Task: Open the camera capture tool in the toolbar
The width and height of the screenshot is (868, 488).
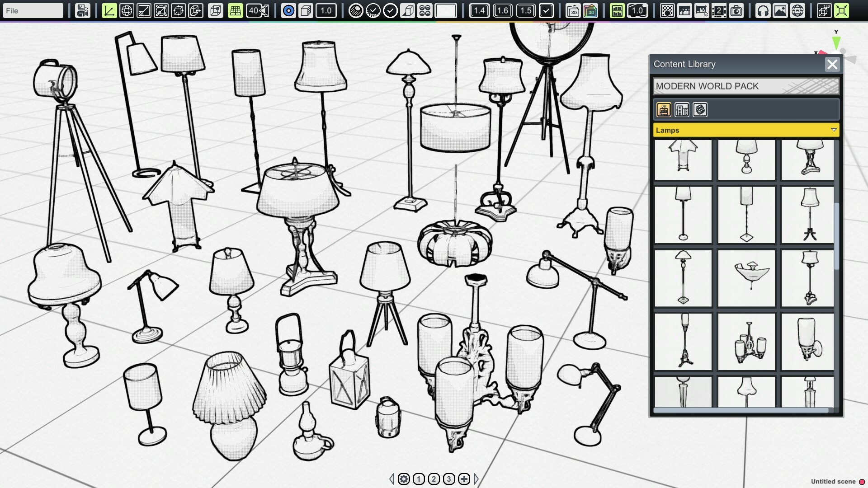Action: (x=737, y=10)
